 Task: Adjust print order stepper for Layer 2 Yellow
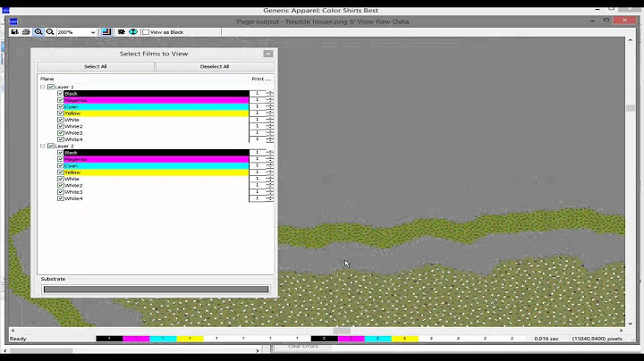(270, 172)
